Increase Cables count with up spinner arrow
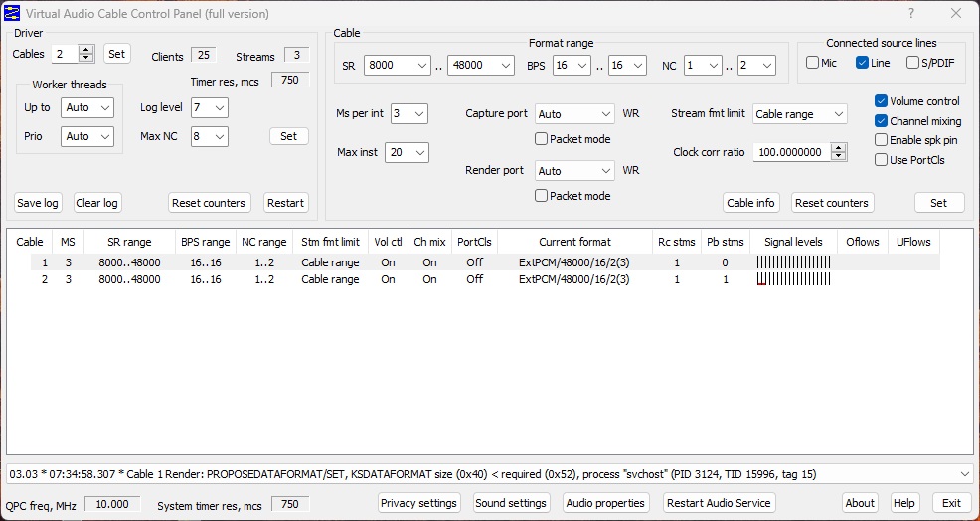The image size is (980, 521). 86,50
